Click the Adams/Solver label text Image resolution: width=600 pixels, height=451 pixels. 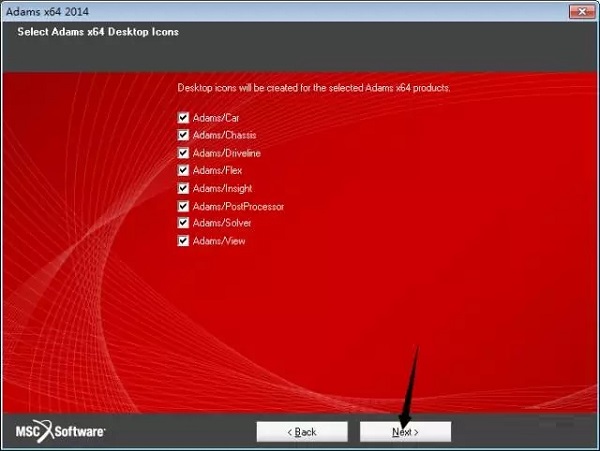pos(222,223)
